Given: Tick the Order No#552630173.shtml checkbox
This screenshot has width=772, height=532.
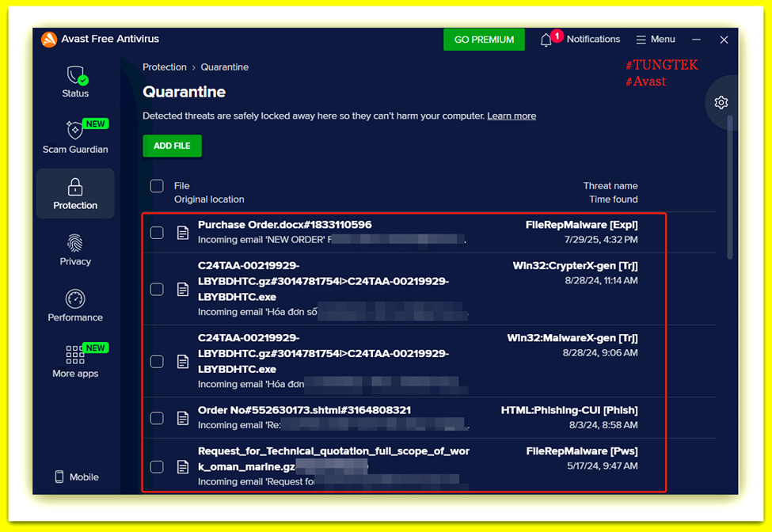Looking at the screenshot, I should (x=157, y=418).
